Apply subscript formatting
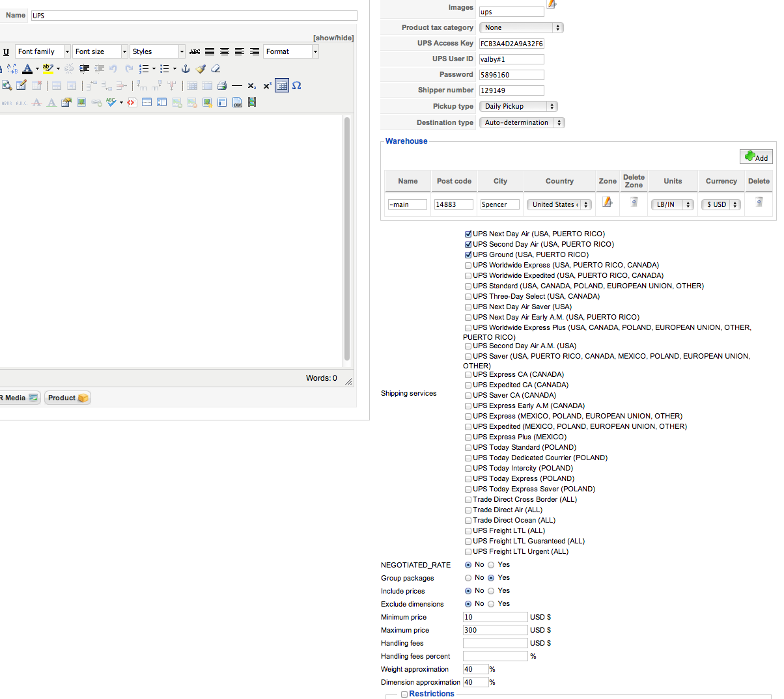Viewport: 784px width, 699px height. coord(252,85)
